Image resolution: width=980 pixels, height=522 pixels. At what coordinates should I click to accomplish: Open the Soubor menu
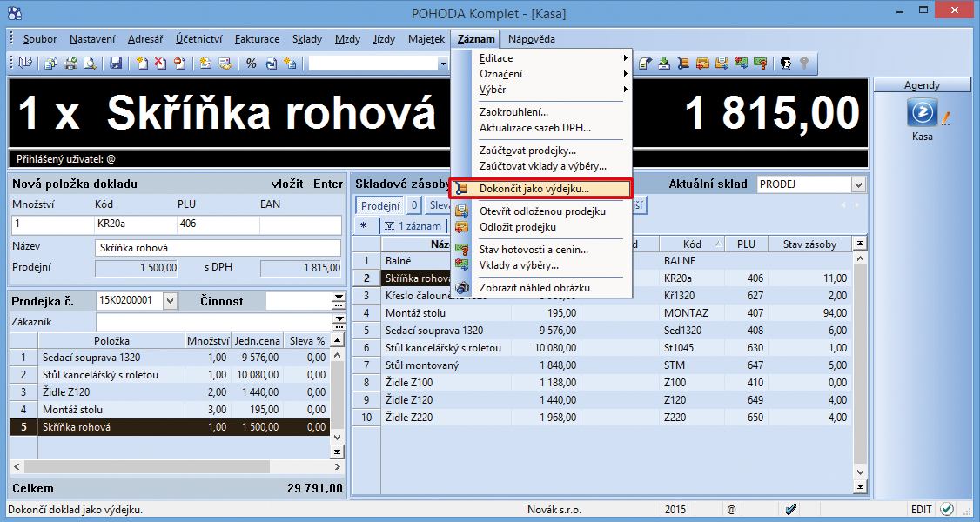40,38
